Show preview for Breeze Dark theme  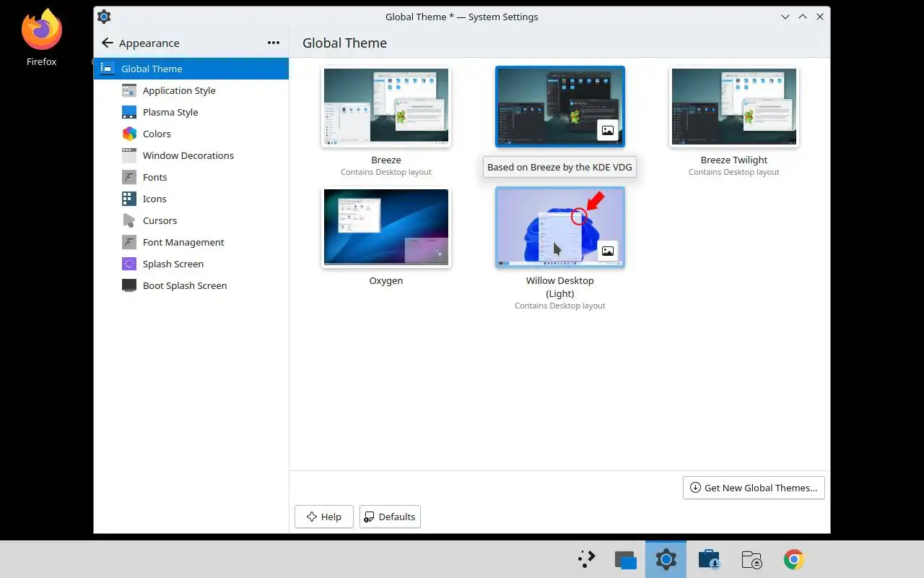[608, 131]
